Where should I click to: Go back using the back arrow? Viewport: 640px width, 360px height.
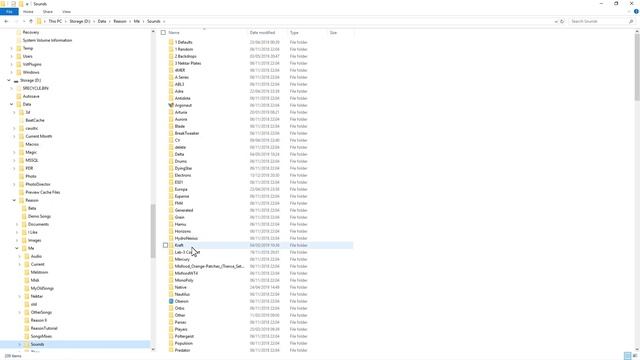pyautogui.click(x=6, y=21)
